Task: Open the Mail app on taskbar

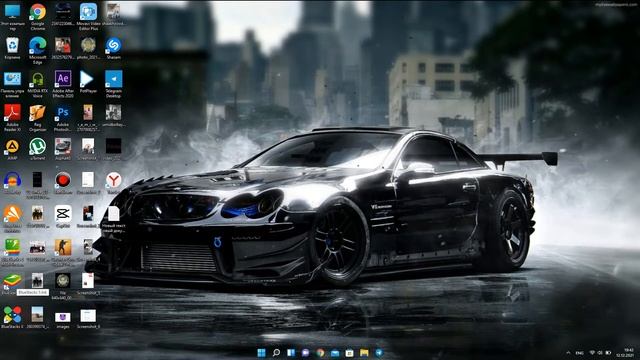Action: (335, 353)
